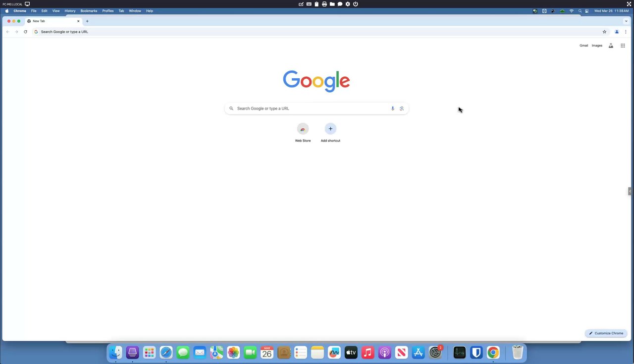Toggle remote session fullscreen arrows icon

(x=629, y=4)
